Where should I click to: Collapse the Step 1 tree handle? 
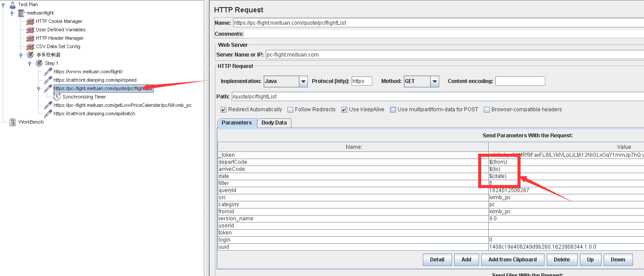click(30, 63)
